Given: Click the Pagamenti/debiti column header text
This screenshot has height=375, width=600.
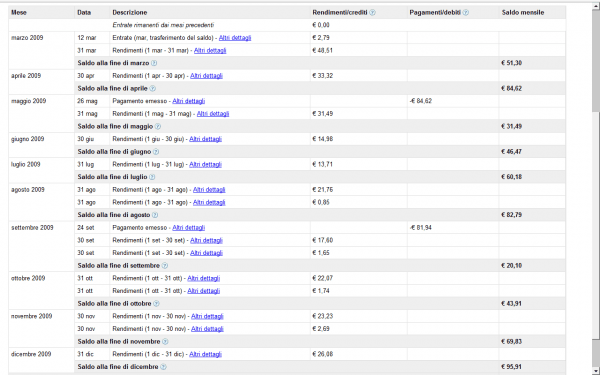Looking at the screenshot, I should (x=435, y=13).
